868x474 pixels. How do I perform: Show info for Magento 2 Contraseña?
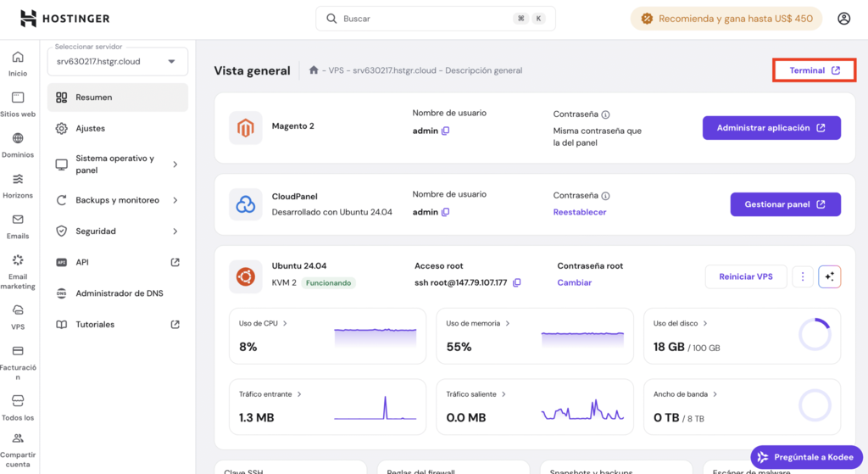pos(605,114)
